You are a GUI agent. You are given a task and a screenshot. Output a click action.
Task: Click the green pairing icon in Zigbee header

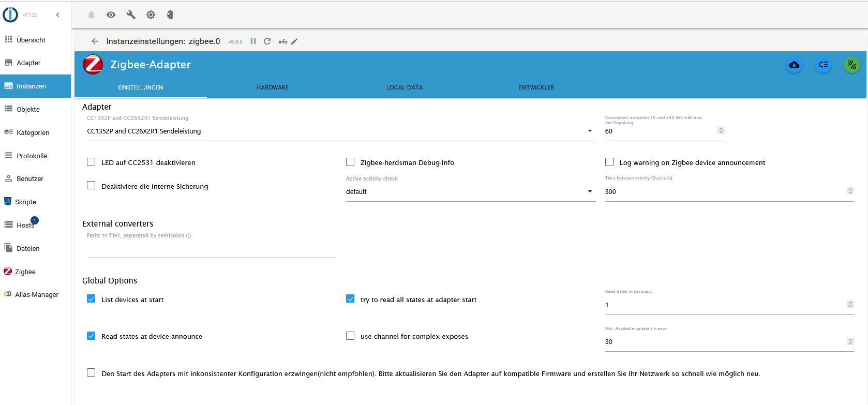[x=852, y=65]
